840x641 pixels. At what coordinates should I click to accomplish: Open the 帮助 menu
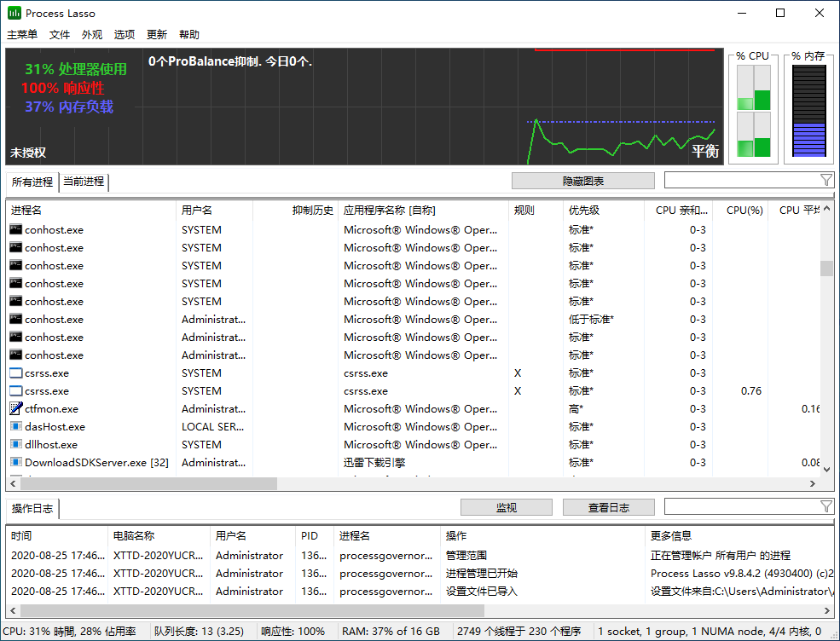click(x=189, y=34)
